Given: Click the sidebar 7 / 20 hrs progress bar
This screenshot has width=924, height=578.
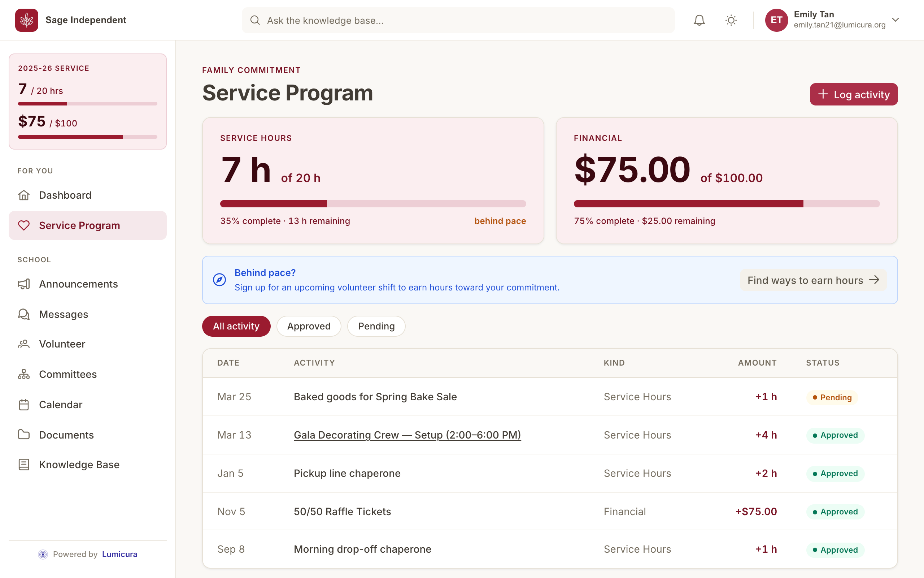Looking at the screenshot, I should tap(87, 104).
